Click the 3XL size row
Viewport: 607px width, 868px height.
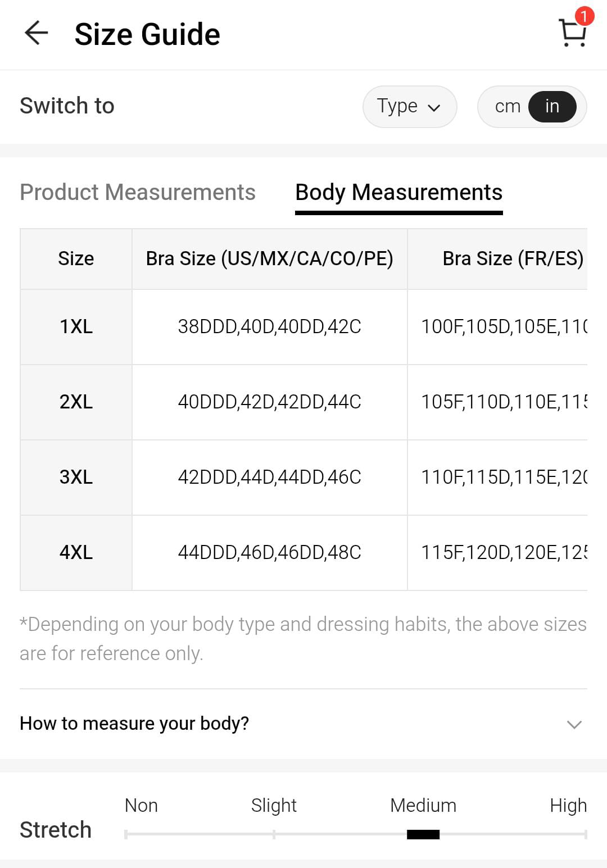pos(76,478)
